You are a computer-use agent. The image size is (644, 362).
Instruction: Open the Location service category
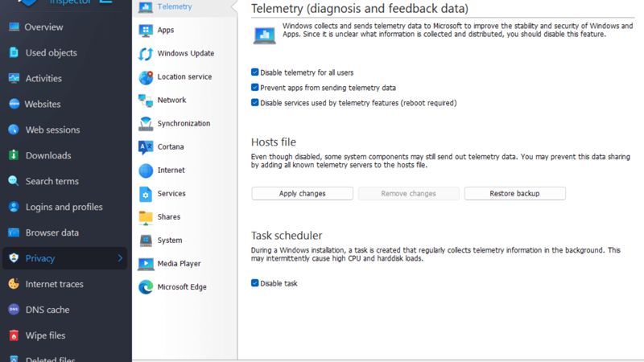pyautogui.click(x=184, y=76)
